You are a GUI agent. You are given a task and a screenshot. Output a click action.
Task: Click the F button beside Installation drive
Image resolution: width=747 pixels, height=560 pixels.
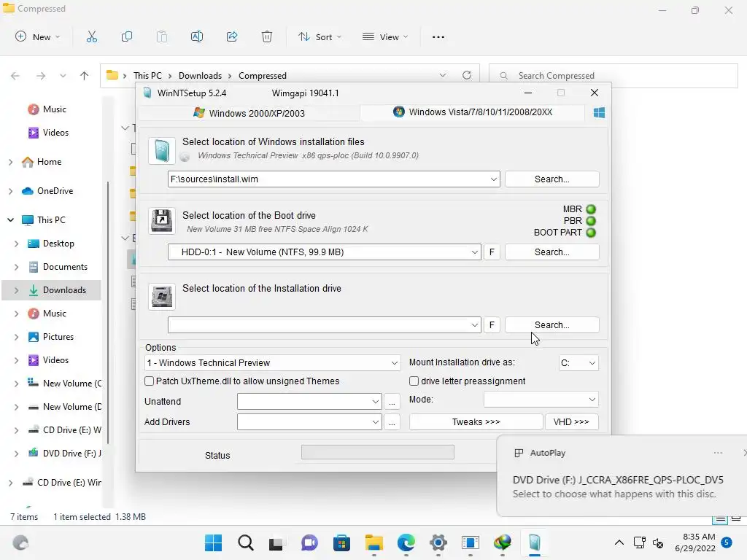tap(492, 324)
